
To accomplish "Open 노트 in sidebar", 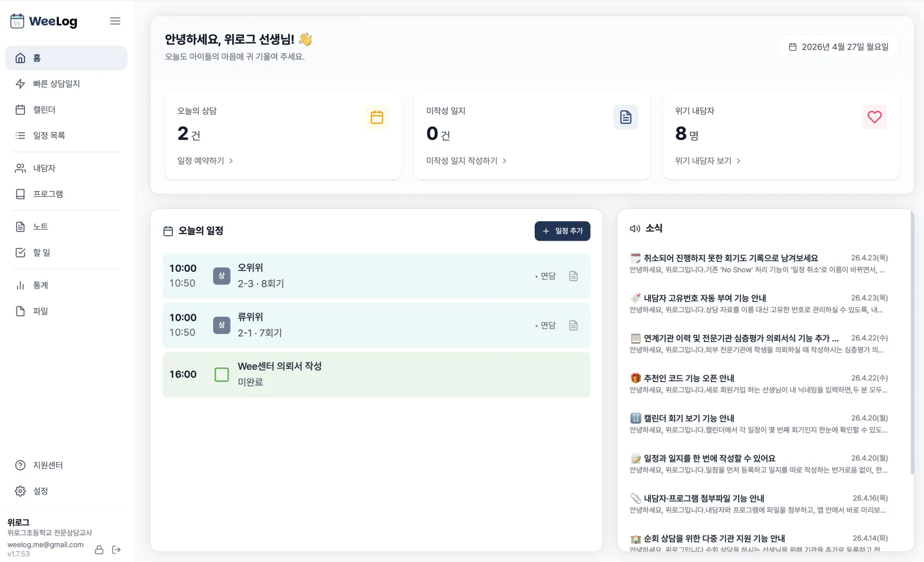I will (66, 227).
